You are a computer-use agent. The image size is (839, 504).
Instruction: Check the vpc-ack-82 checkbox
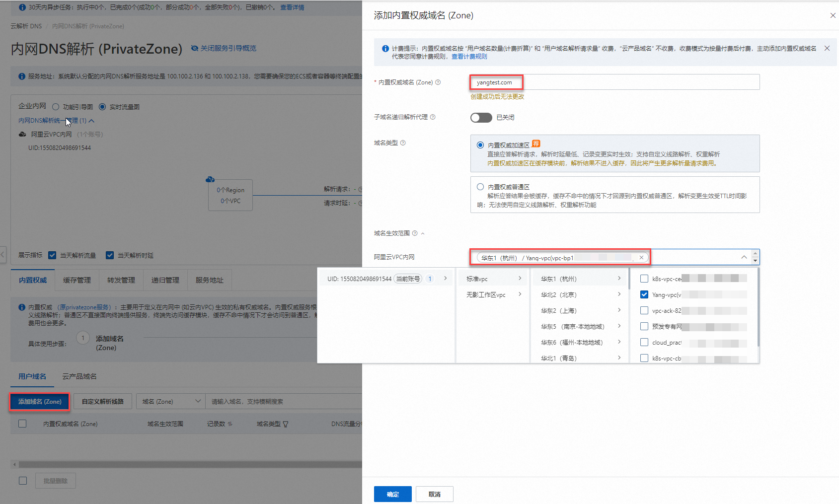[x=644, y=310]
